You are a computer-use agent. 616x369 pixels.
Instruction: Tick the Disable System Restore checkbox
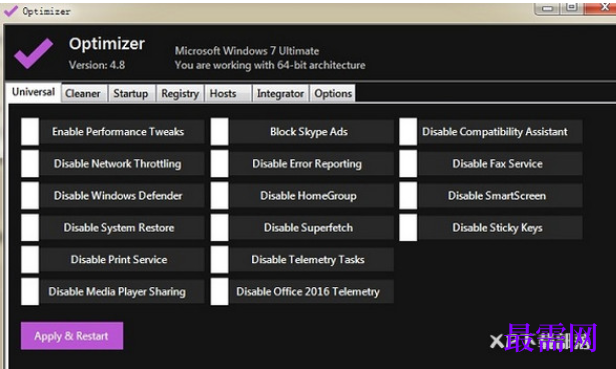[x=30, y=228]
